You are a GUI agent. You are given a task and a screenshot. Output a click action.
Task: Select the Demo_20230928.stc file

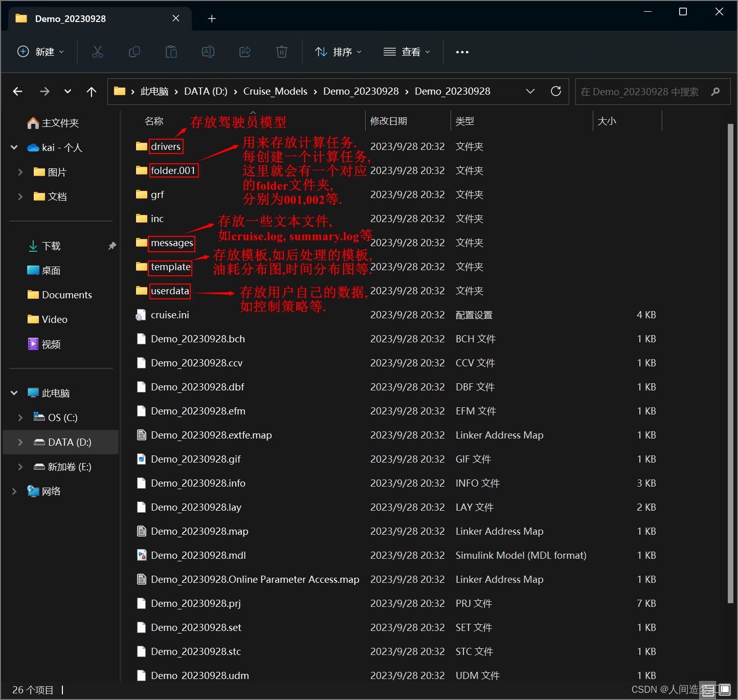point(196,651)
